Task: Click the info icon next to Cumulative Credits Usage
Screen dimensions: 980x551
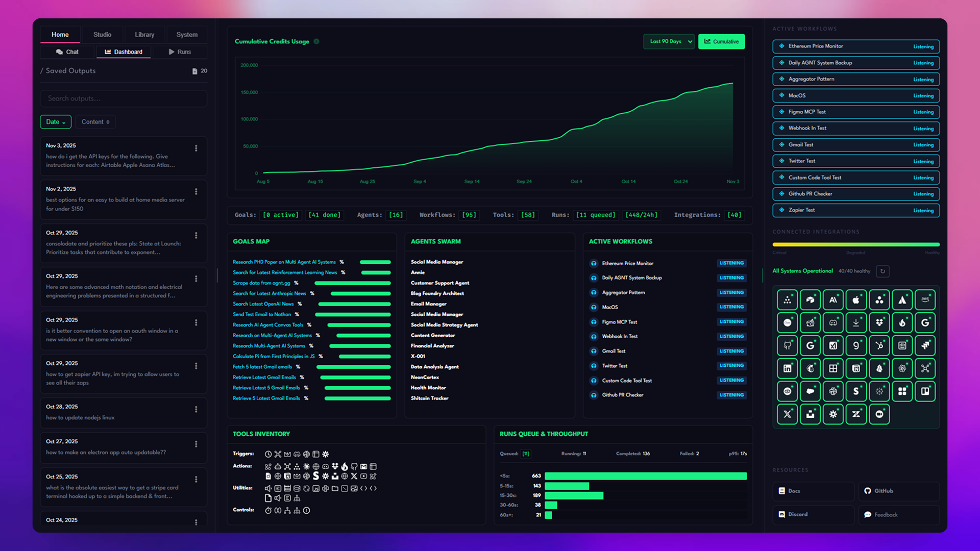Action: pos(316,41)
